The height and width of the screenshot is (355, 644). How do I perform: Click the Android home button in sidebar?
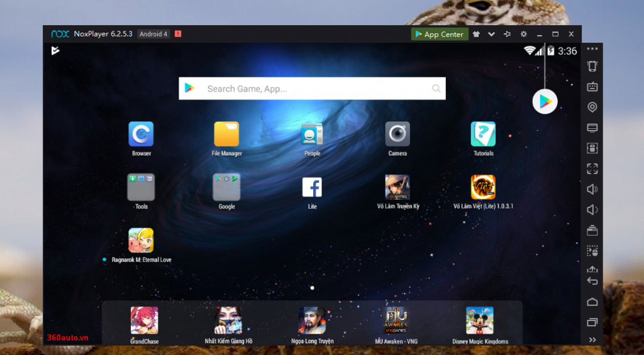pos(592,302)
